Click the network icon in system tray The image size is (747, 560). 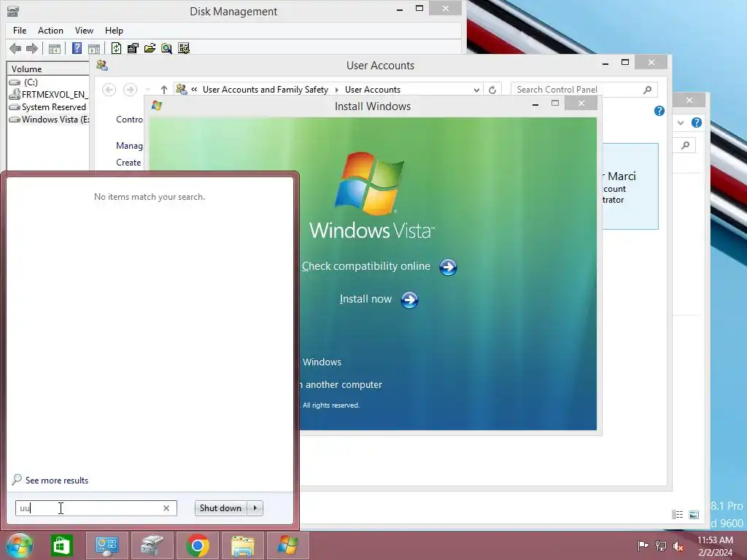point(661,545)
